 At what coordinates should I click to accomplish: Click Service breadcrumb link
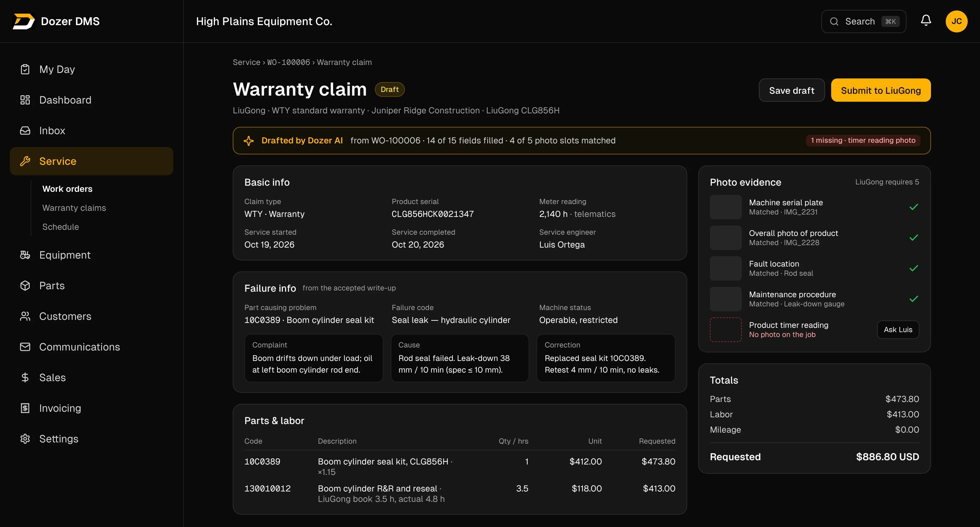[247, 62]
